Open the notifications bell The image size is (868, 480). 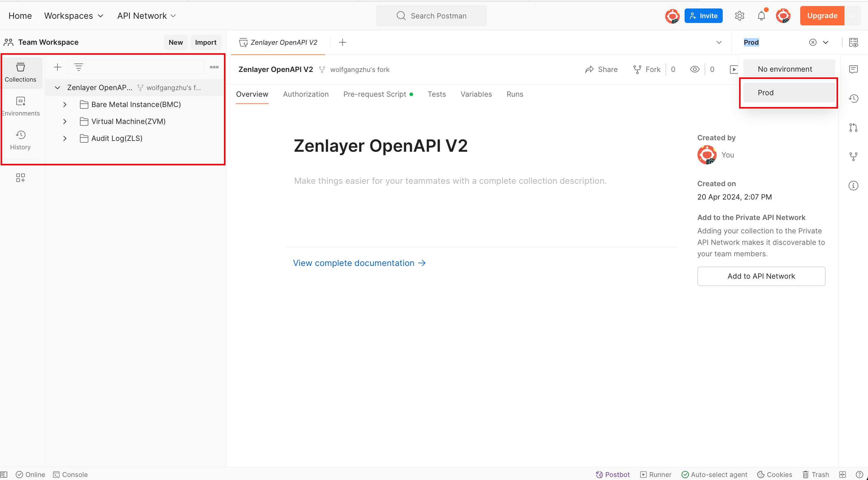761,16
